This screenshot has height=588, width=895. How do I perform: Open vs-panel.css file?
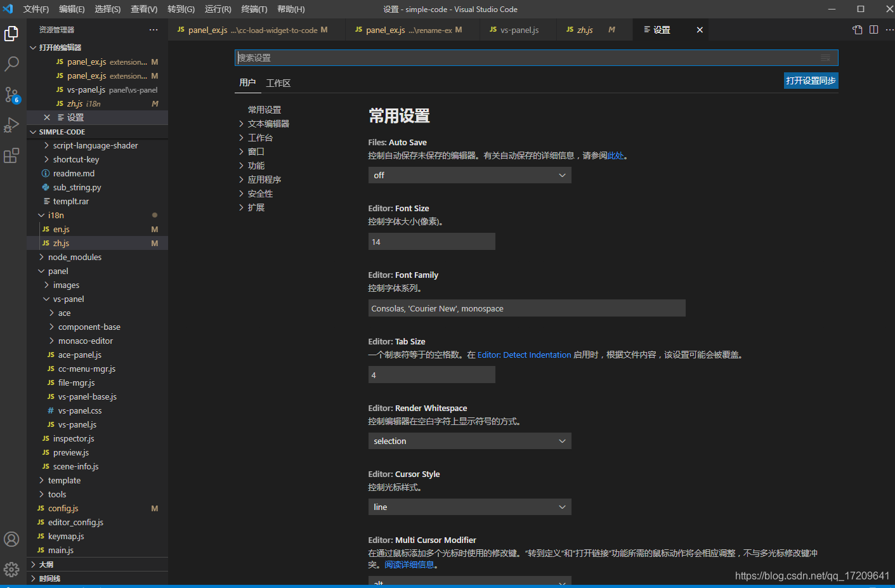click(80, 410)
